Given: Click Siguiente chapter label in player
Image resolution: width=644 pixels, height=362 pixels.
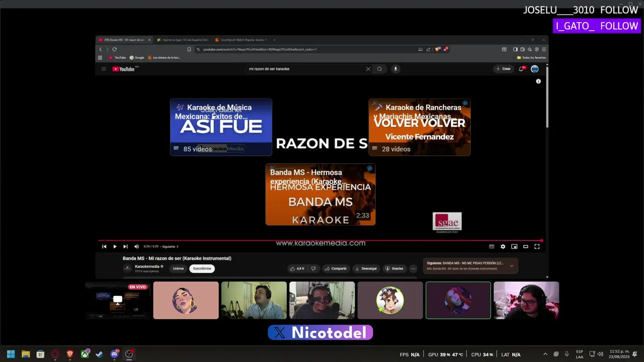Looking at the screenshot, I should pyautogui.click(x=170, y=246).
